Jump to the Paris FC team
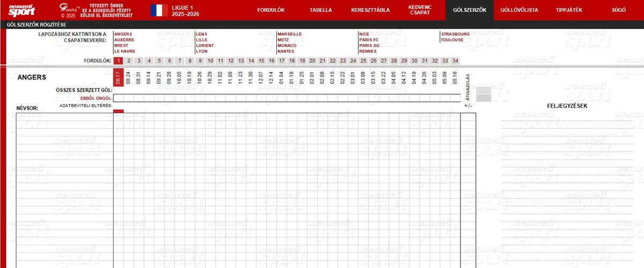Screen dimensions: 644x268 pyautogui.click(x=369, y=40)
